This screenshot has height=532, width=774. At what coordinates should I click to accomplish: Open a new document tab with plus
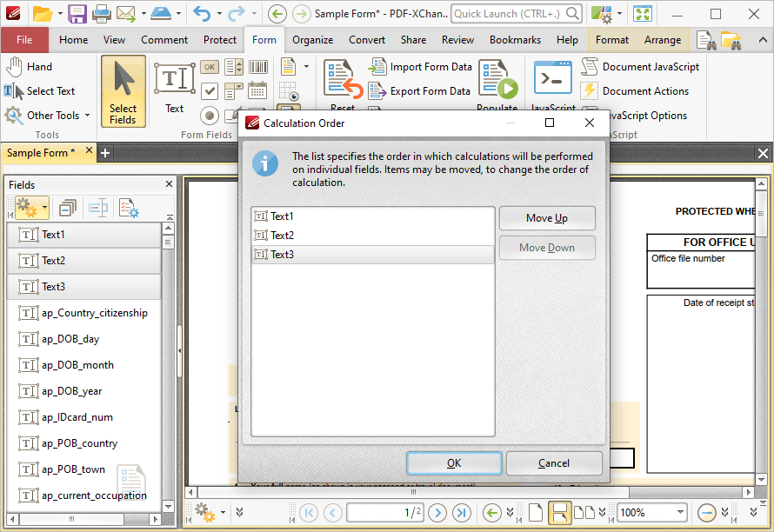pos(105,153)
